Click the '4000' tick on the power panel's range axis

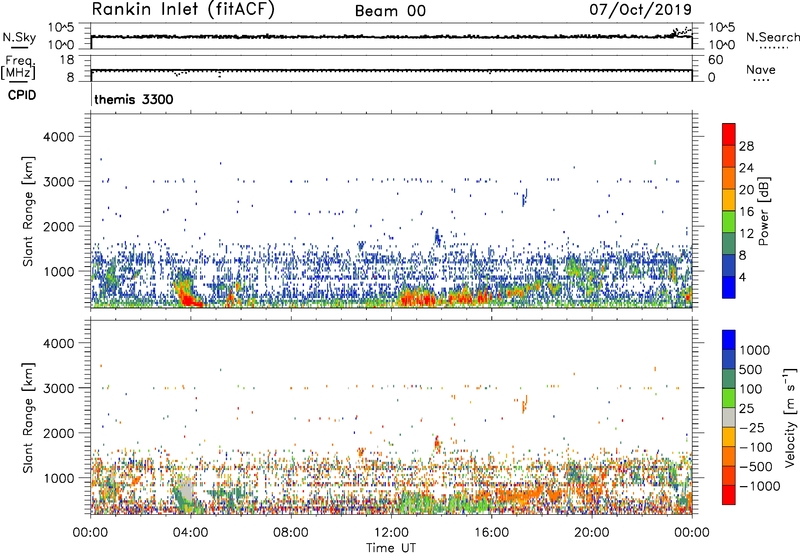tap(59, 137)
